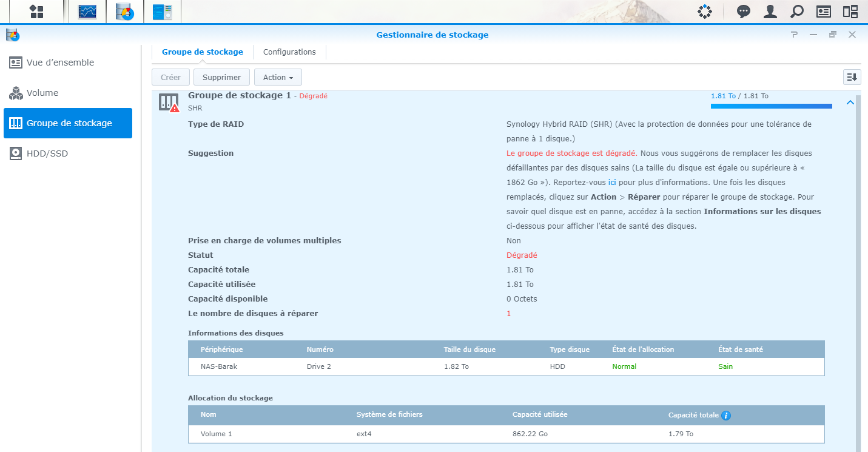Click the vertical scrollbar of the pool panel
Image resolution: width=868 pixels, height=452 pixels.
pos(860,273)
